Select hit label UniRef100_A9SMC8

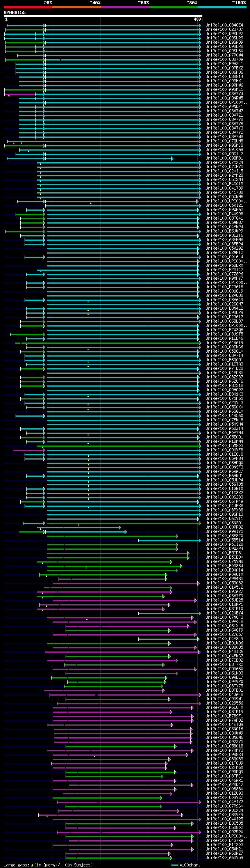point(224,146)
